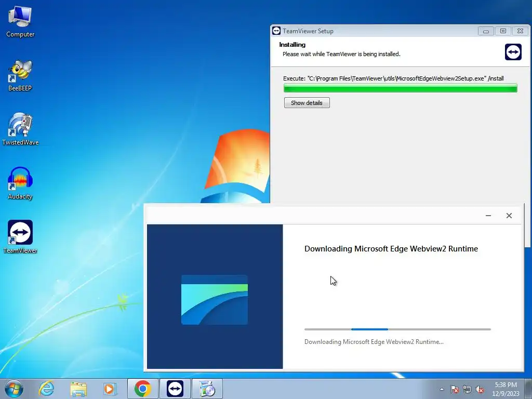
Task: Switch to the installer disc taskbar button
Action: (207, 389)
